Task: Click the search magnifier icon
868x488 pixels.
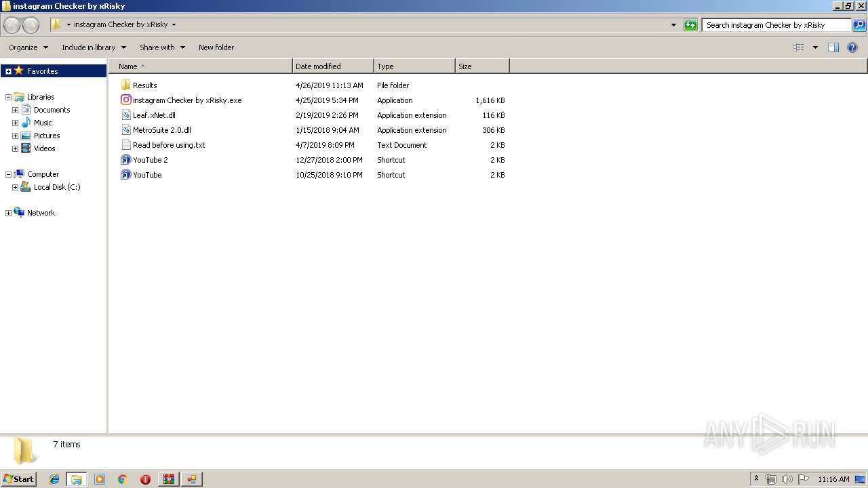Action: (x=859, y=25)
